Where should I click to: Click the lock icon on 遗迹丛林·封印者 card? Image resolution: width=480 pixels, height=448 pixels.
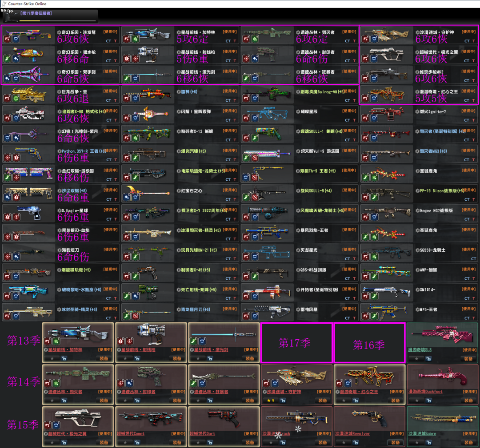tap(137, 400)
